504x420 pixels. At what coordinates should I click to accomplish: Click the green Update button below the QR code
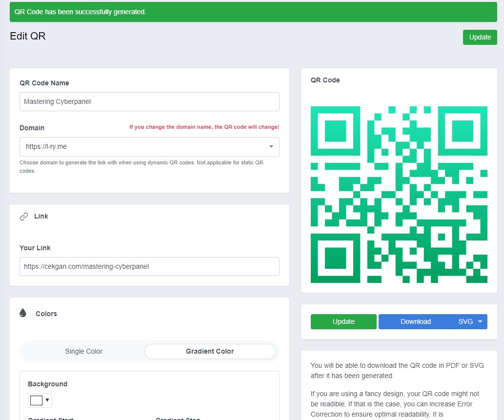[x=343, y=321]
